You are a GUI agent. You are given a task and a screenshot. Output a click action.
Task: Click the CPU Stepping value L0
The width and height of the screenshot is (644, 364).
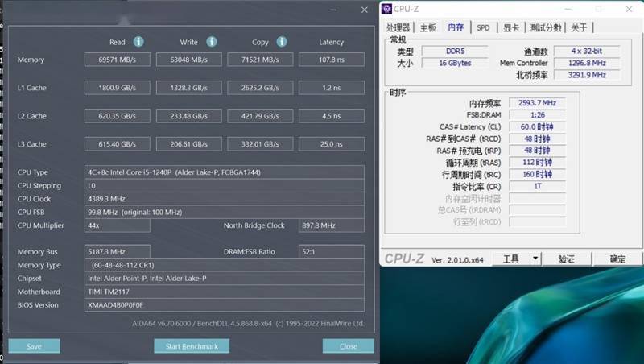[x=225, y=185]
